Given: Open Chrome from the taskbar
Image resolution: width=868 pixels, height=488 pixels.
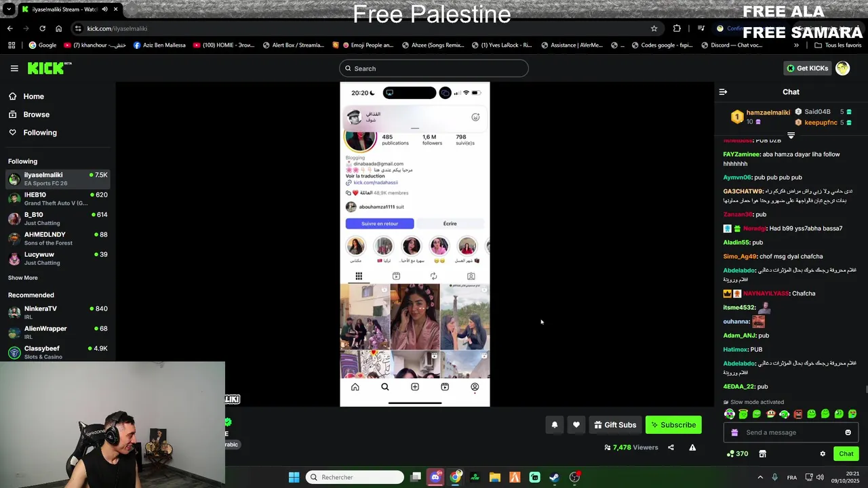Looking at the screenshot, I should pyautogui.click(x=455, y=477).
